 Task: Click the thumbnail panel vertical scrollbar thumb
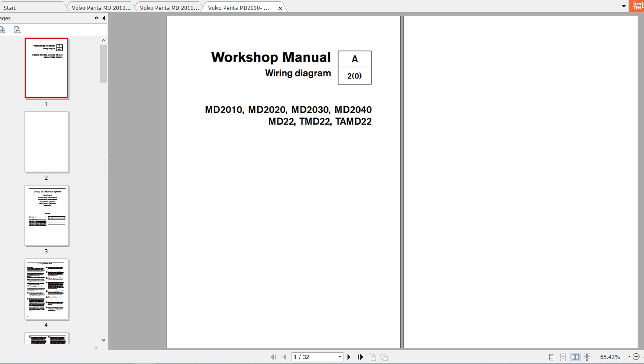click(103, 63)
